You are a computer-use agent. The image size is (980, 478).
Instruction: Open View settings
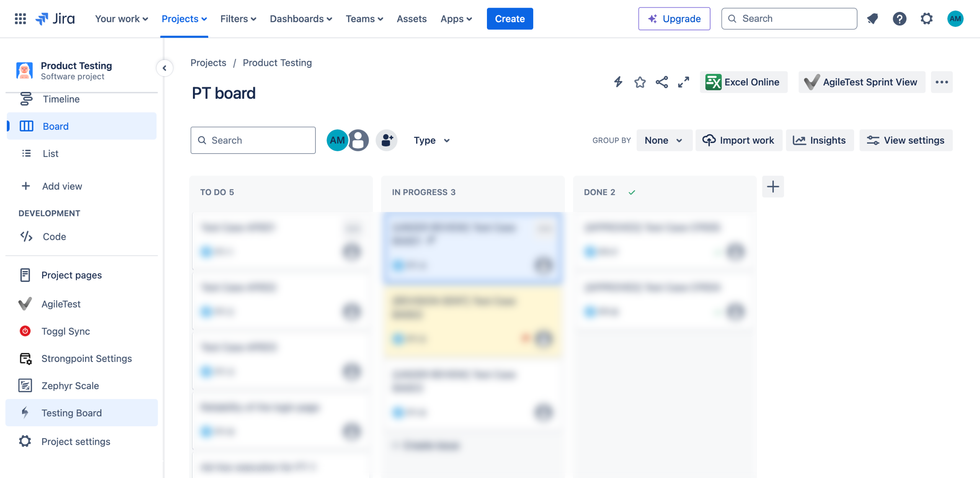pyautogui.click(x=906, y=141)
